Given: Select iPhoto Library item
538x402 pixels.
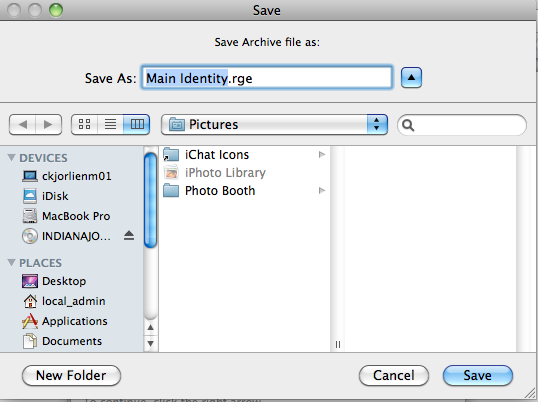Looking at the screenshot, I should (244, 173).
